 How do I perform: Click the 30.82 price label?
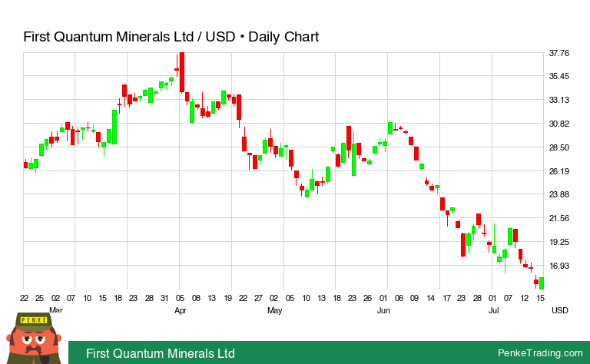[559, 124]
